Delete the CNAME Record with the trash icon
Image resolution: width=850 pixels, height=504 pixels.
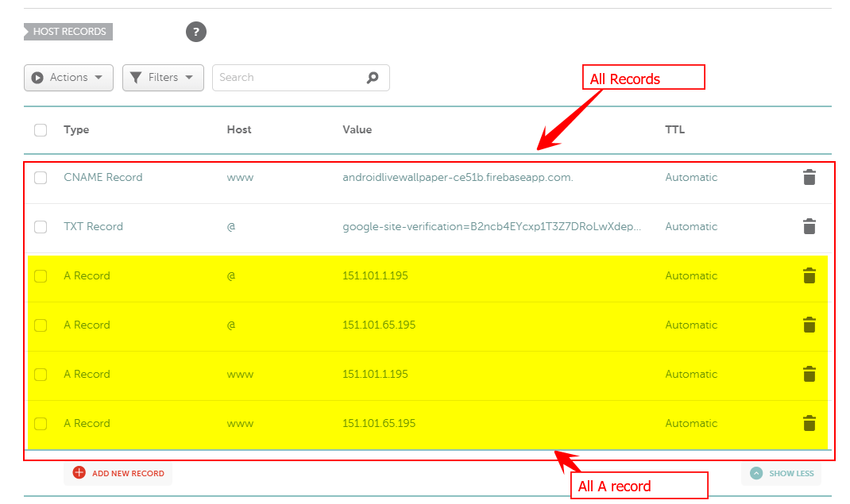[x=809, y=178]
